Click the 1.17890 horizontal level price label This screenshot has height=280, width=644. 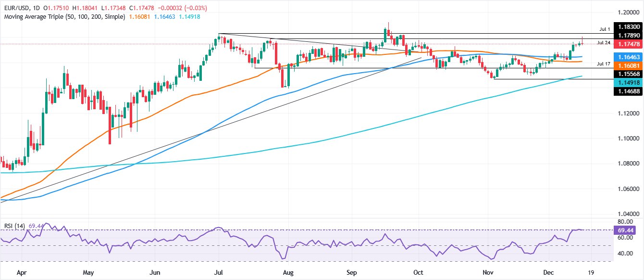(x=628, y=37)
